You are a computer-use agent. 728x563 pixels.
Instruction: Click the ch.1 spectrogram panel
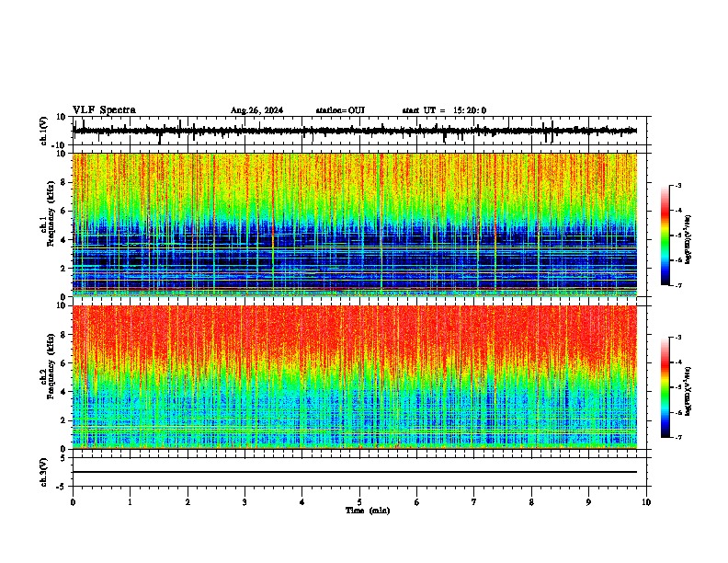pyautogui.click(x=355, y=224)
